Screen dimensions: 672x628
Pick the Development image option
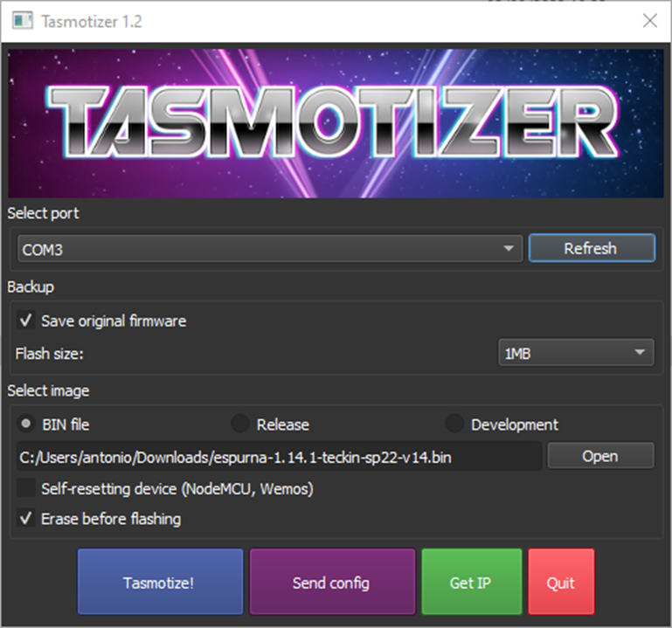[454, 424]
